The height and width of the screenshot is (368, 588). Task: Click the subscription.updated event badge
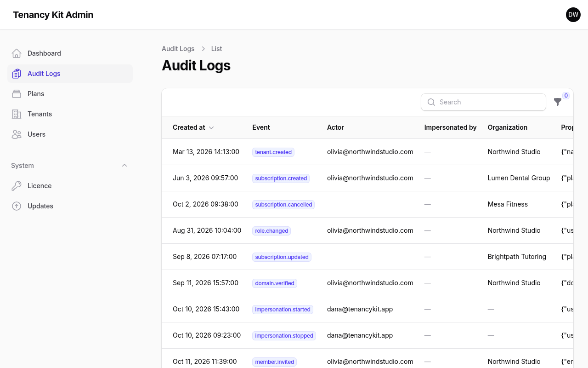(282, 257)
